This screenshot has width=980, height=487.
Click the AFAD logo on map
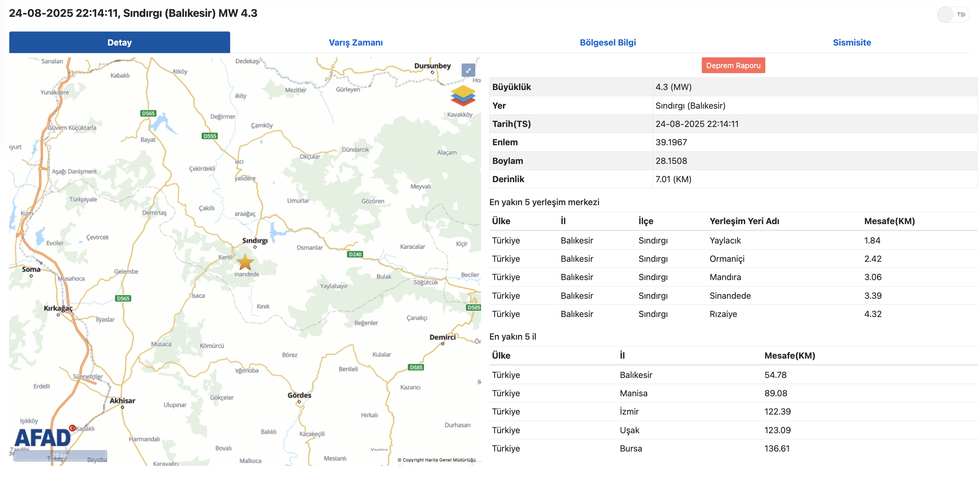43,438
